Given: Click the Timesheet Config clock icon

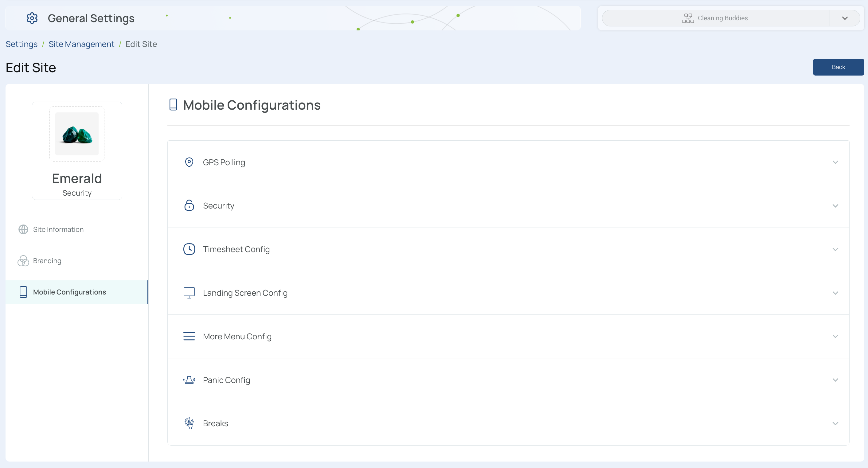Looking at the screenshot, I should (189, 249).
